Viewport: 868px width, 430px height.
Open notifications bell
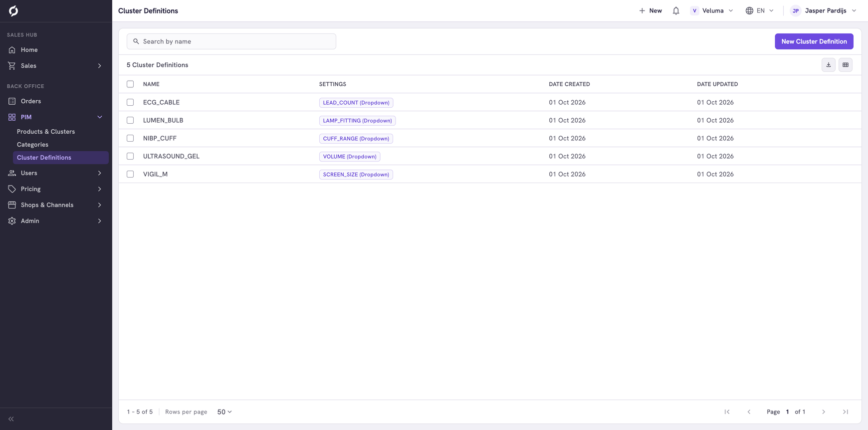(676, 10)
